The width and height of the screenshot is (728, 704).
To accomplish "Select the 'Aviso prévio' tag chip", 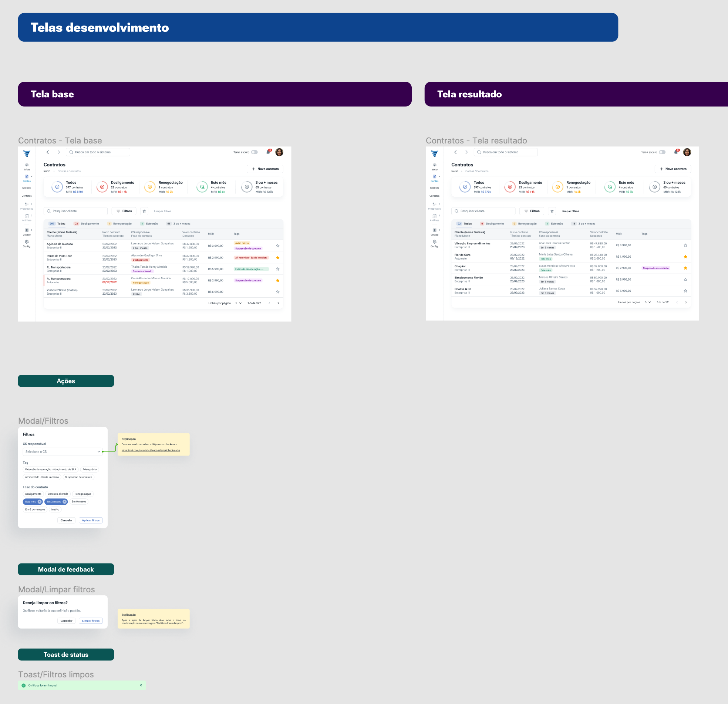I will click(90, 469).
